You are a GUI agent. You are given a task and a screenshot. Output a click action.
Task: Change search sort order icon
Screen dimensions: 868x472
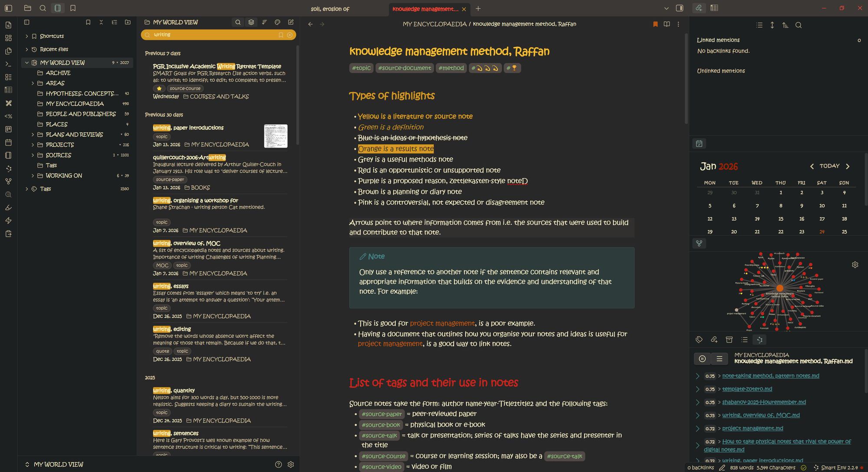click(264, 22)
